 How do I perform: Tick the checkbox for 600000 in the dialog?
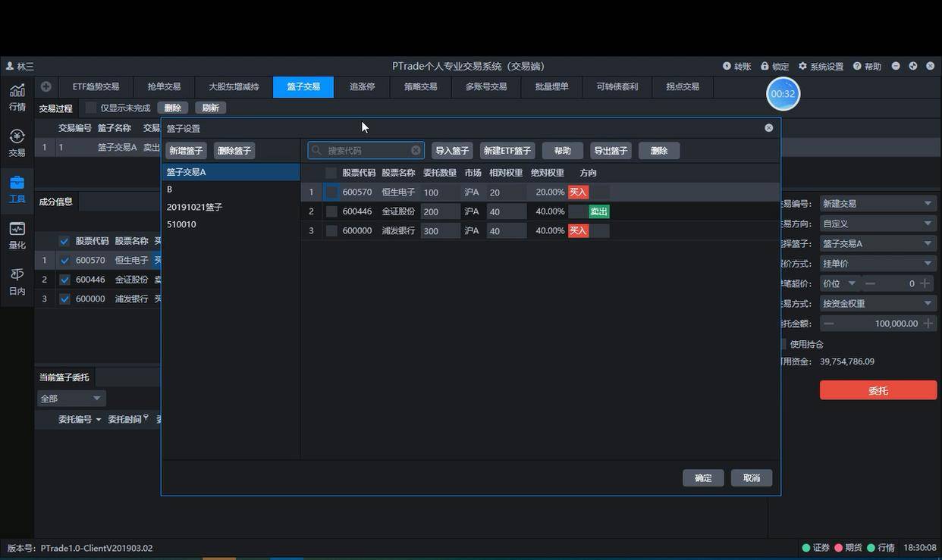click(331, 230)
